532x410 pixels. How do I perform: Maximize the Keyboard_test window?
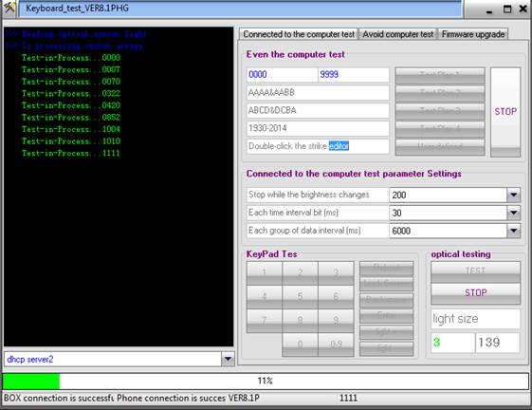507,9
